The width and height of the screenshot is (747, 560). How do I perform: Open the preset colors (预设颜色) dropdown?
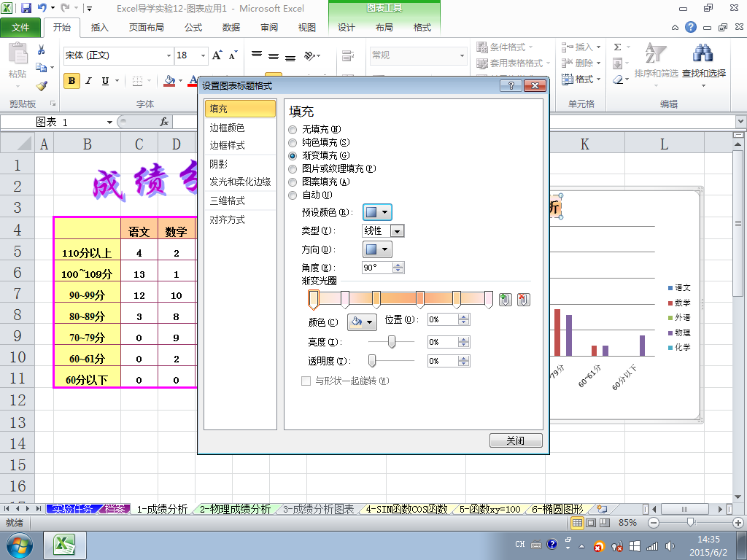pos(377,212)
